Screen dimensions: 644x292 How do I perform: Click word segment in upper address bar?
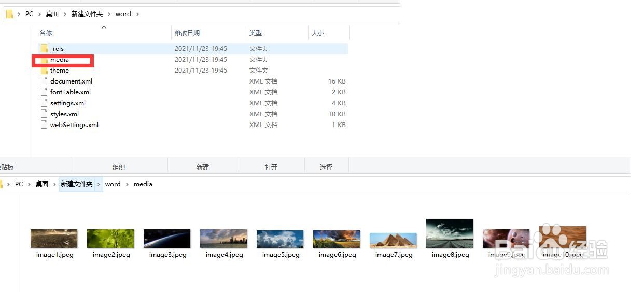click(123, 14)
